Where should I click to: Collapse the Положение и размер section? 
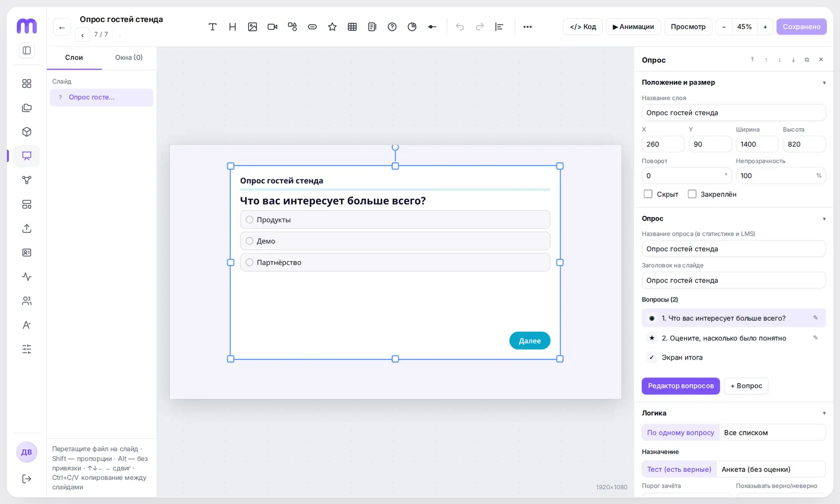[x=824, y=82]
